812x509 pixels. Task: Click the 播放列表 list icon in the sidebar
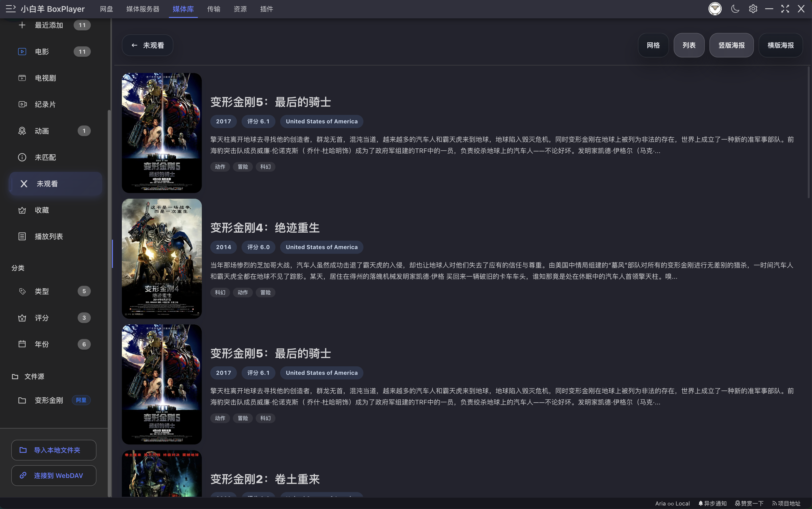[22, 236]
